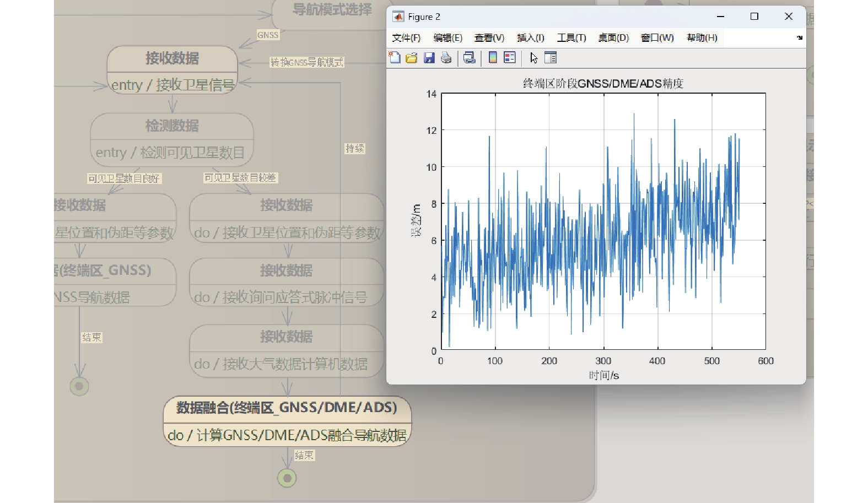Image resolution: width=868 pixels, height=503 pixels.
Task: Click the MATLAB logo in Figure 2 title bar
Action: pos(398,17)
